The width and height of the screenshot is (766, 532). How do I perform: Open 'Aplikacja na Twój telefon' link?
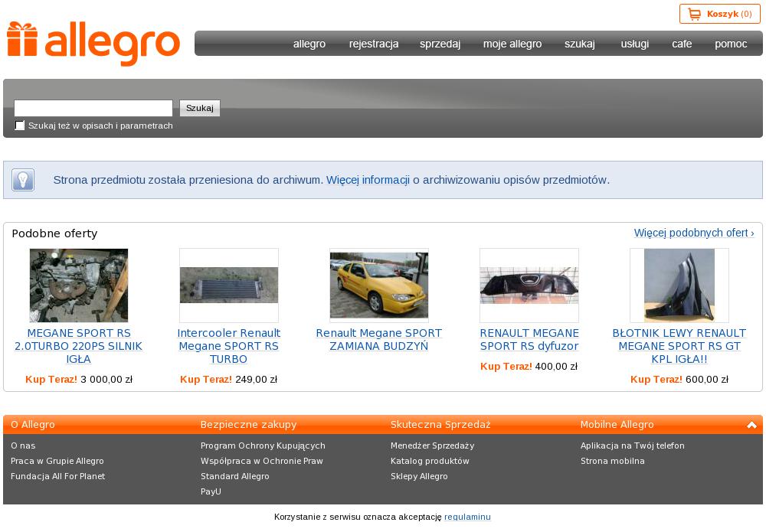632,446
